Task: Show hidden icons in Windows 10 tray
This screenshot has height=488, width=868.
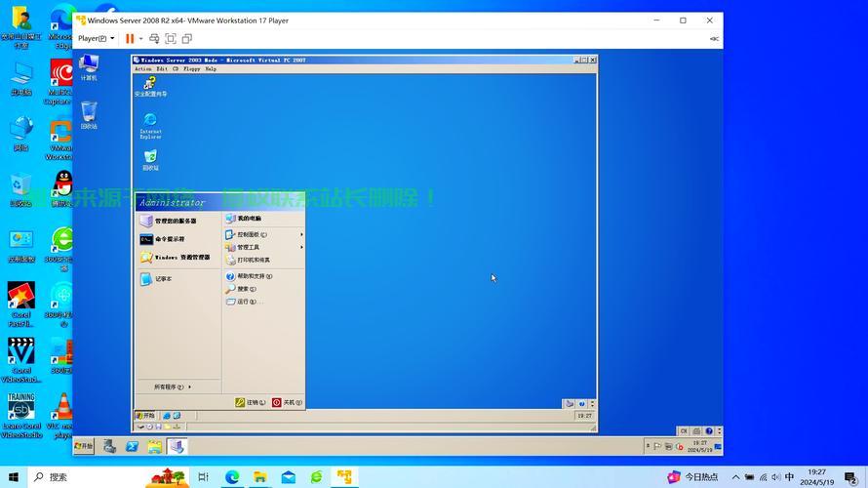Action: pyautogui.click(x=735, y=477)
